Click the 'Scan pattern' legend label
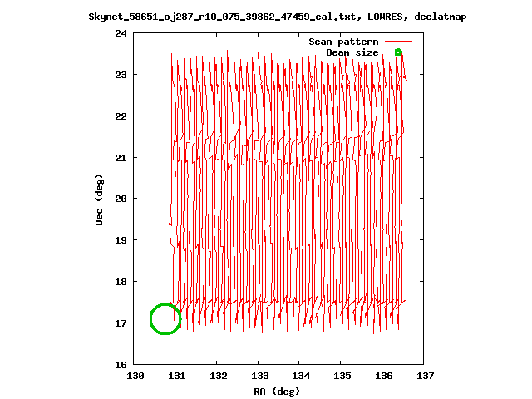Screen dimensions: 532x399 click(343, 42)
